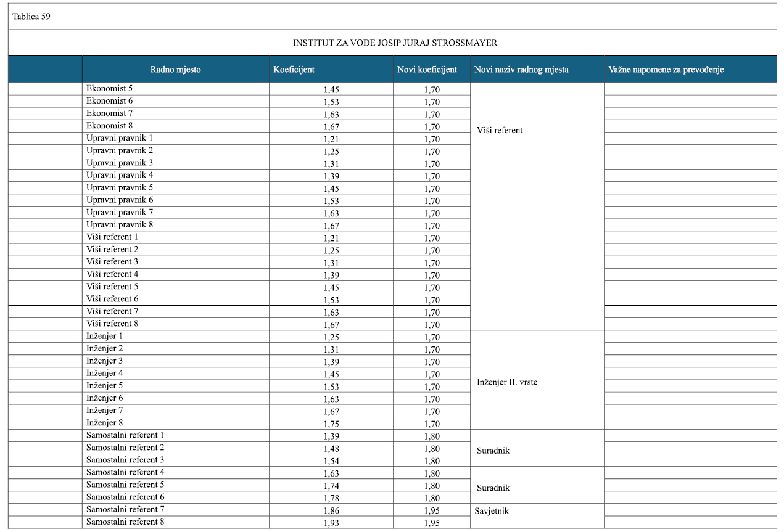Click the 'Inženjer 1' cell
This screenshot has width=784, height=532.
coord(105,337)
